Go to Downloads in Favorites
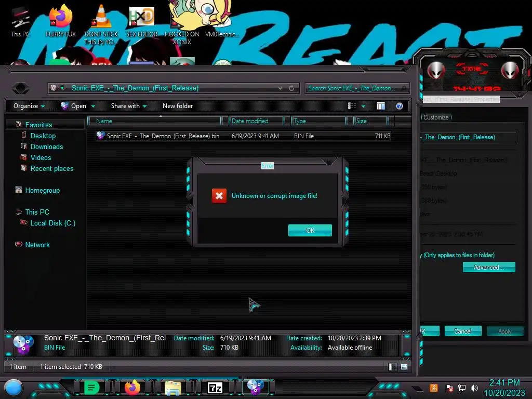Viewport: 532px width, 399px height. [46, 147]
